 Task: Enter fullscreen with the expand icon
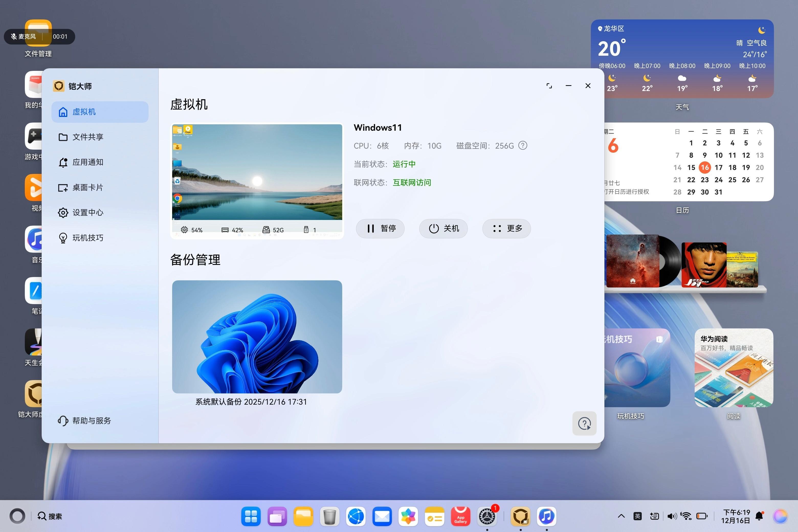[x=549, y=85]
